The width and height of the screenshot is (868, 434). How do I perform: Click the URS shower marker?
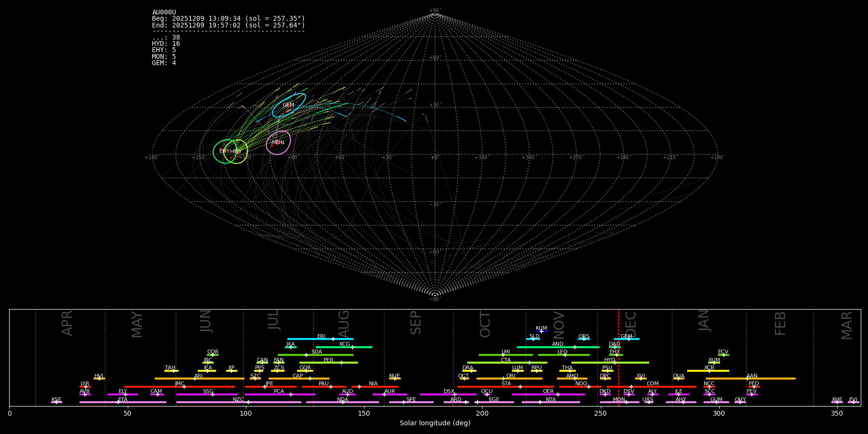649,402
